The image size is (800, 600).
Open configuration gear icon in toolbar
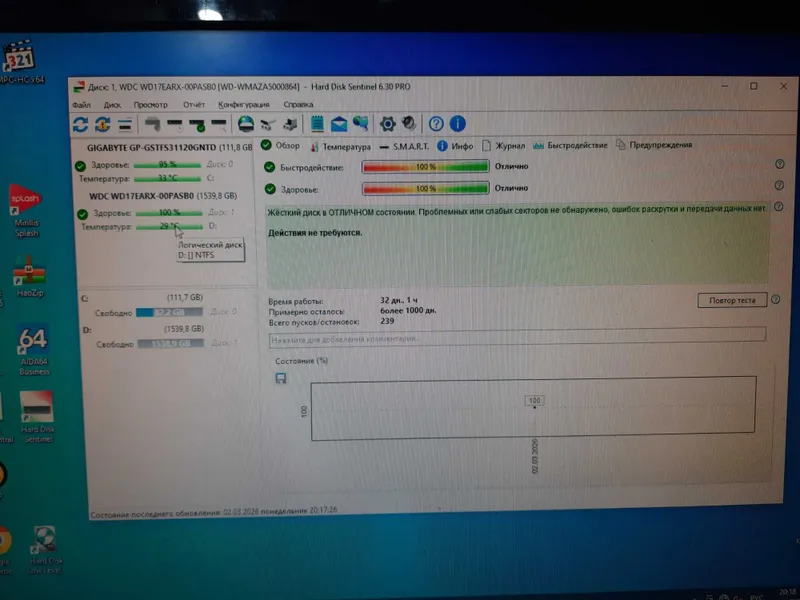387,123
